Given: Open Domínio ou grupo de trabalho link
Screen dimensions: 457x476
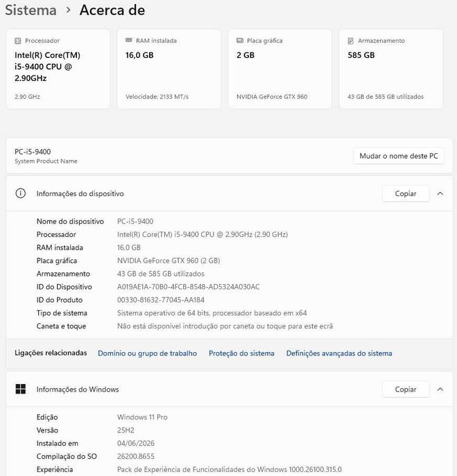Looking at the screenshot, I should tap(147, 353).
